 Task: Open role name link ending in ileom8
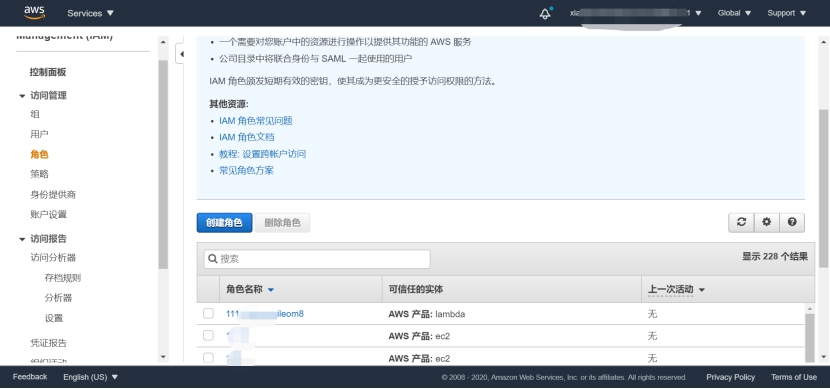265,314
